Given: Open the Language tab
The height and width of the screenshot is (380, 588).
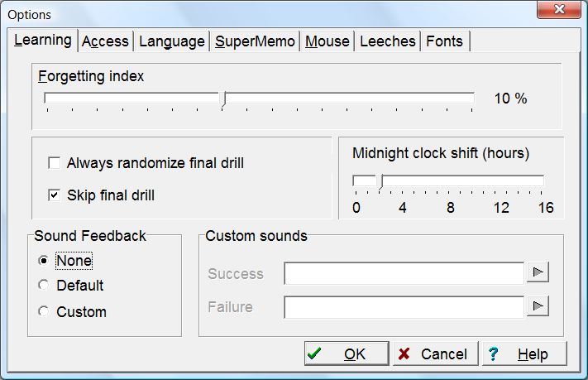Looking at the screenshot, I should [x=171, y=41].
